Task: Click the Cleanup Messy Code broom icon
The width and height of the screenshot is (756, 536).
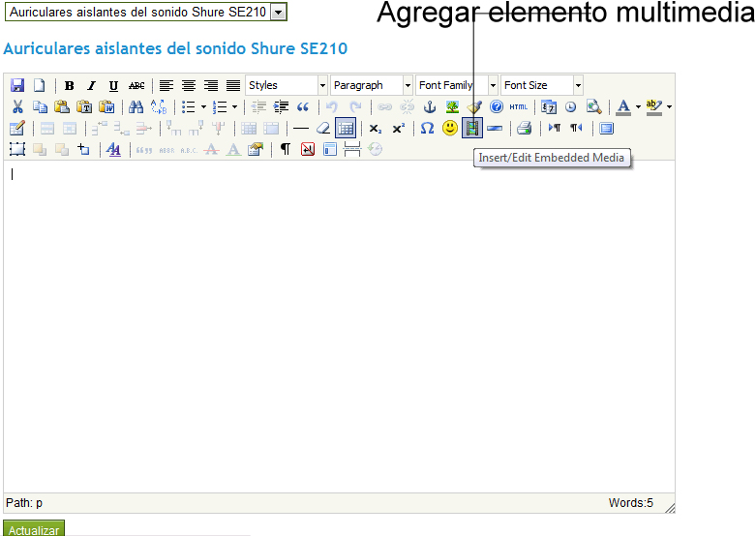Action: pyautogui.click(x=474, y=106)
